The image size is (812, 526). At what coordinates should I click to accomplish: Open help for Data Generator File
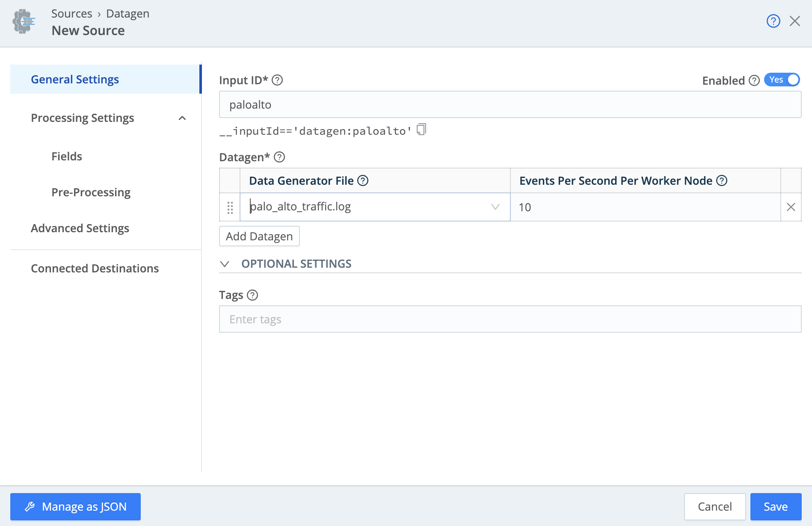(363, 181)
